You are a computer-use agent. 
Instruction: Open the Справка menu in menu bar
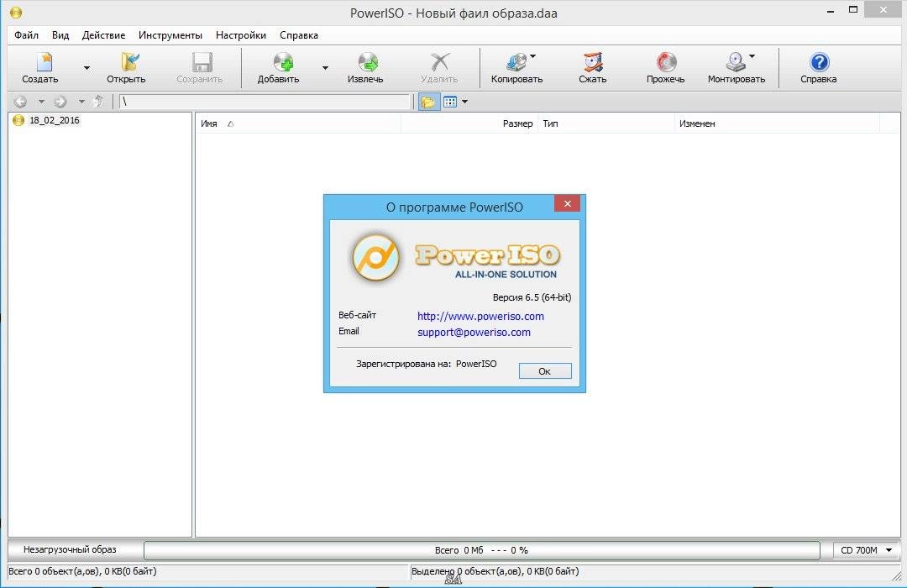pyautogui.click(x=298, y=35)
